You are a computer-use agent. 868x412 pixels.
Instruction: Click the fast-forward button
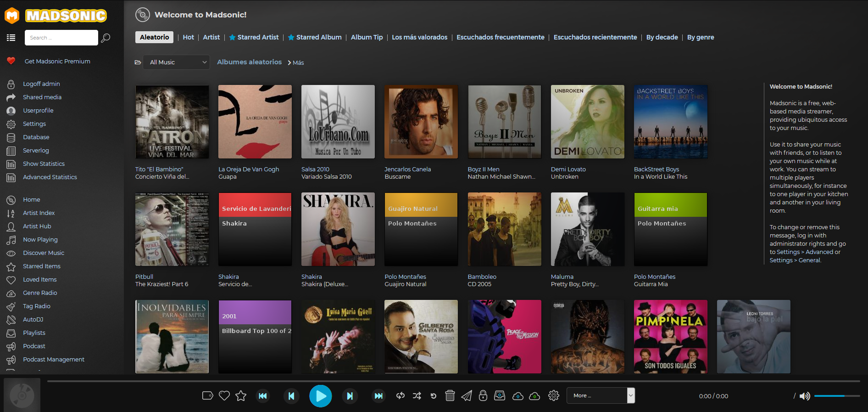tap(378, 396)
